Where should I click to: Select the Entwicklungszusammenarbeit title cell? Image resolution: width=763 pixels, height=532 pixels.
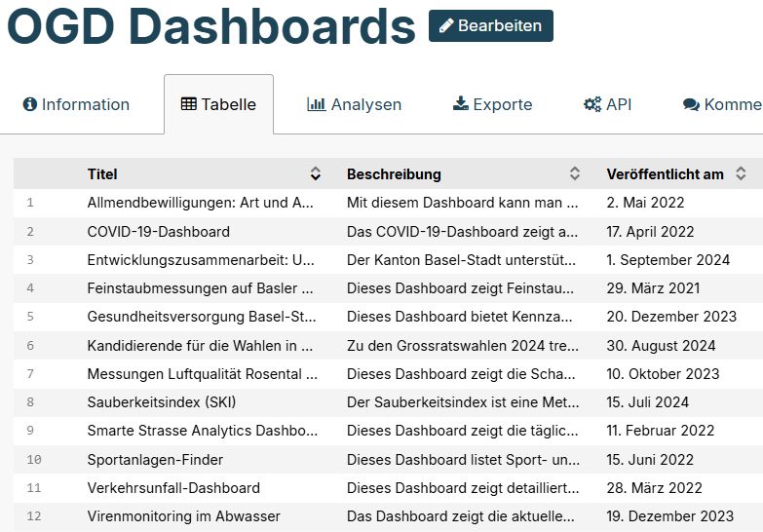coord(201,260)
